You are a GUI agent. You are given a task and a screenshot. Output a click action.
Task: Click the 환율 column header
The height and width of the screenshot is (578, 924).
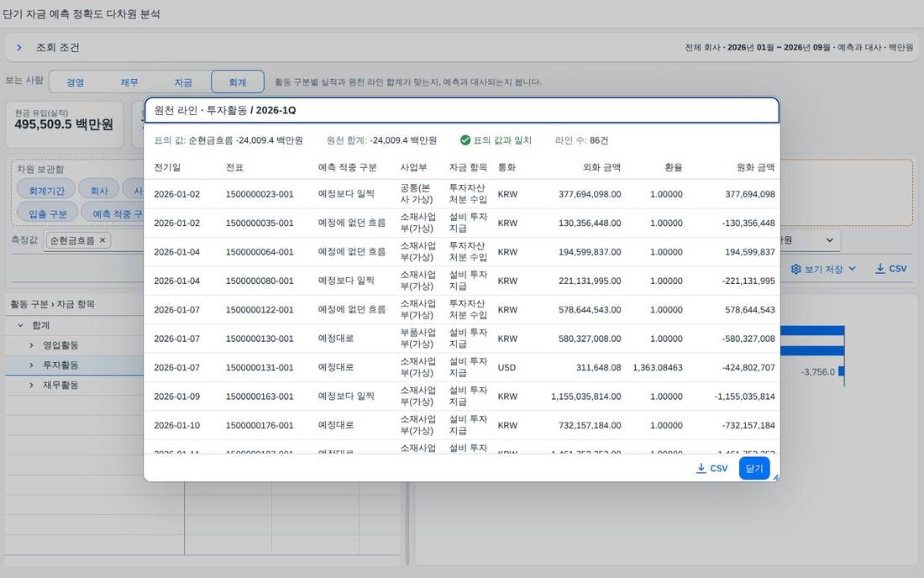pos(674,167)
